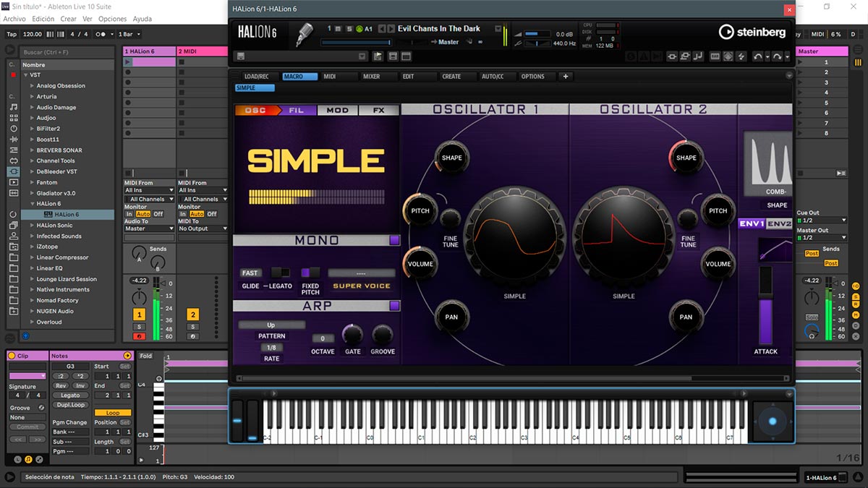Click the keyboard editor icon in HALion toolbar

pyautogui.click(x=715, y=56)
